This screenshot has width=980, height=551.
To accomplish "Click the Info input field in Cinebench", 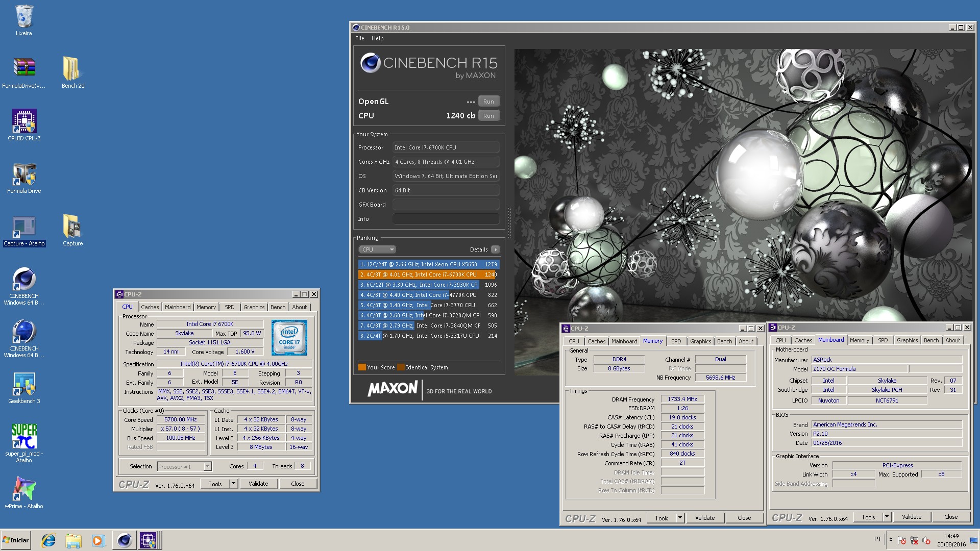I will (446, 219).
